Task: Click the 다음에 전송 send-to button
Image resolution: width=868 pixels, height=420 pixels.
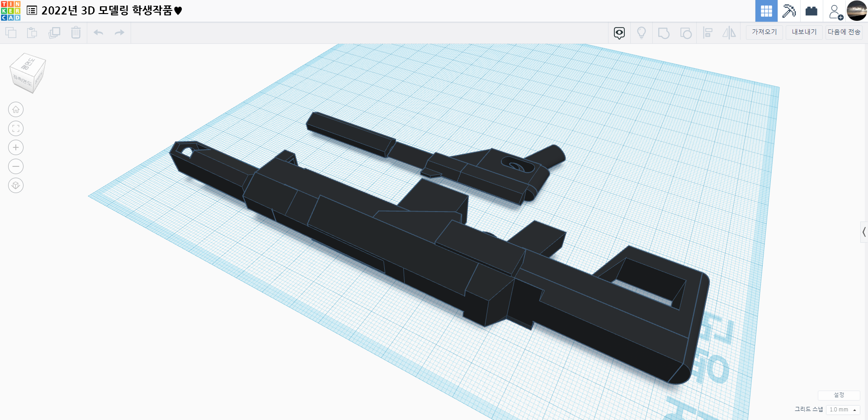Action: tap(844, 32)
